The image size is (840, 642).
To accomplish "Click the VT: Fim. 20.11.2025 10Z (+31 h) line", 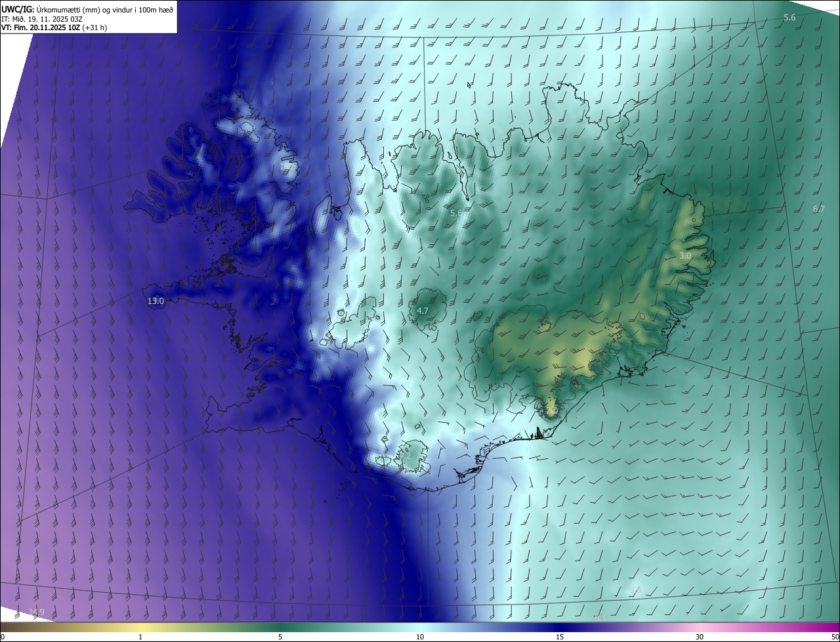I will pyautogui.click(x=52, y=28).
